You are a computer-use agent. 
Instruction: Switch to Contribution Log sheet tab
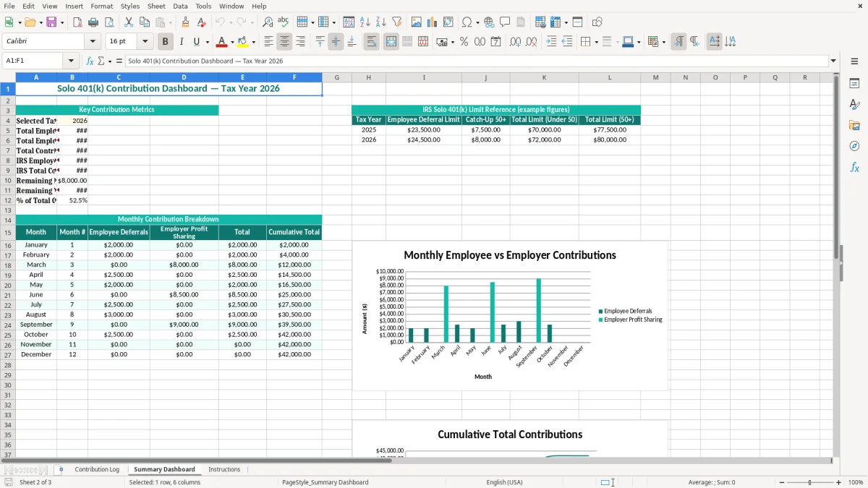point(97,469)
